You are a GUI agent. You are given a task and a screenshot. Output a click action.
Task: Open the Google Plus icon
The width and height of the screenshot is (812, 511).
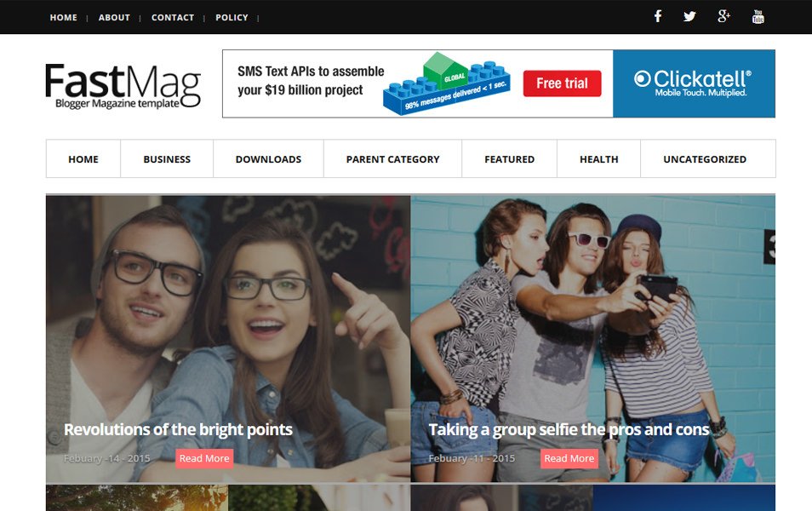(723, 16)
